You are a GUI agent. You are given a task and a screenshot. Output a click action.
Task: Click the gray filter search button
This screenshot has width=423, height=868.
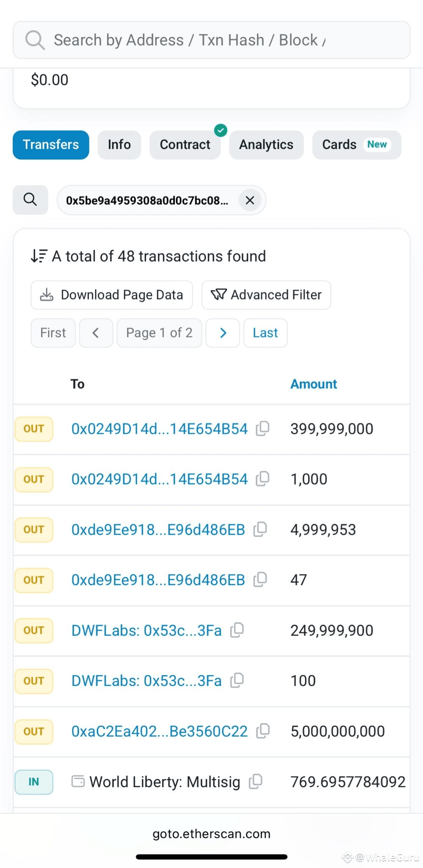[x=30, y=200]
